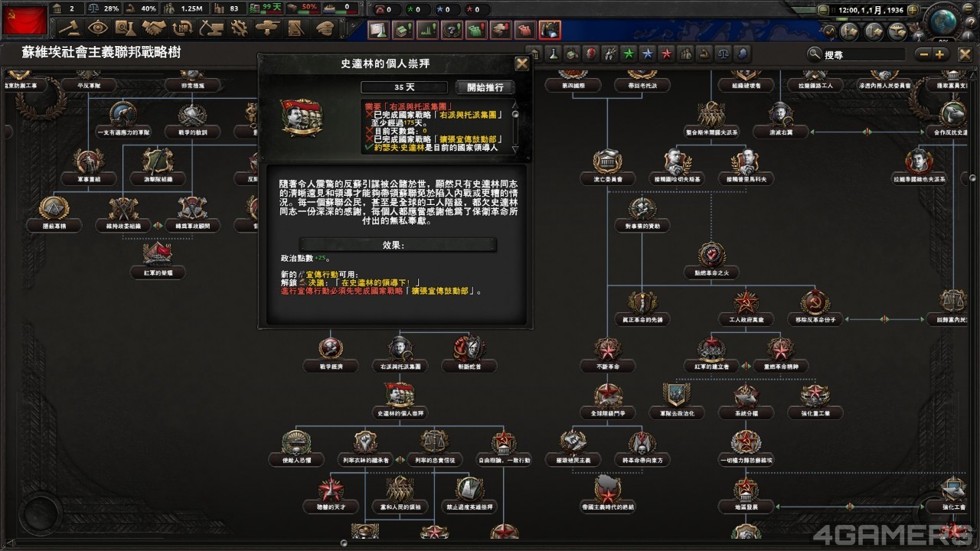980x551 pixels.
Task: Click the war support 40% indicator
Action: point(141,8)
